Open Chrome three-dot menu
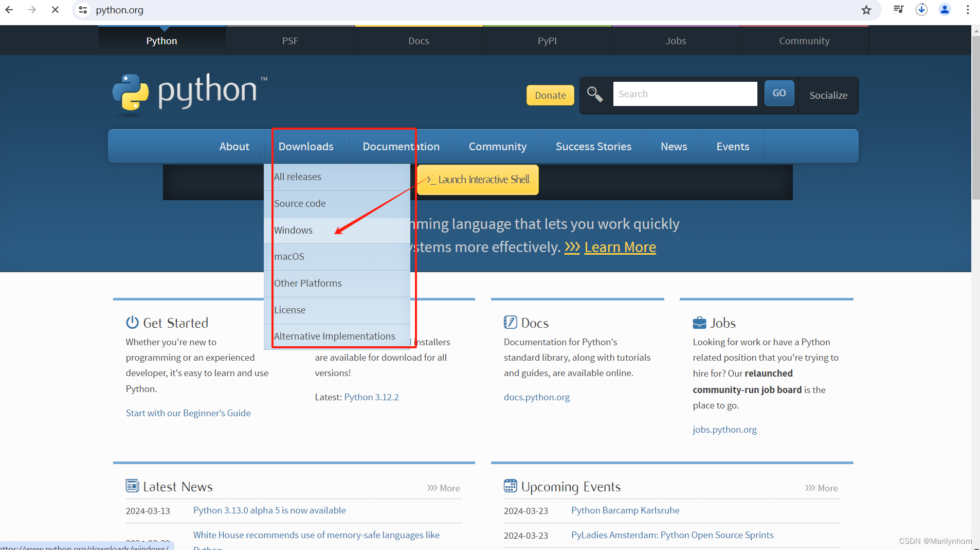The width and height of the screenshot is (980, 550). tap(968, 10)
